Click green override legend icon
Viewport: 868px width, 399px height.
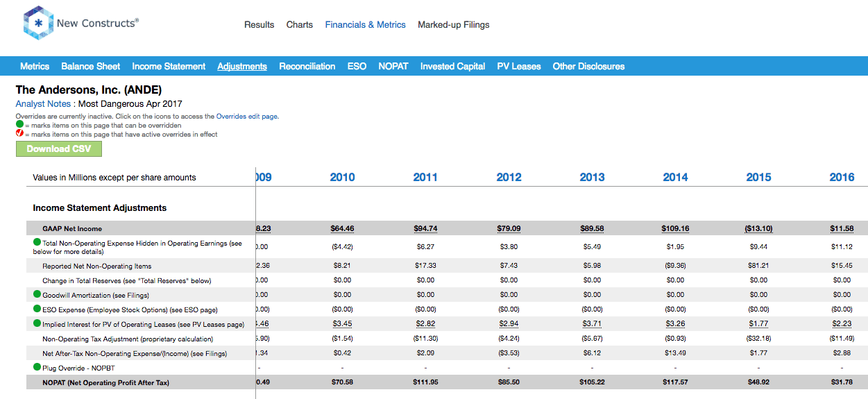pos(20,126)
